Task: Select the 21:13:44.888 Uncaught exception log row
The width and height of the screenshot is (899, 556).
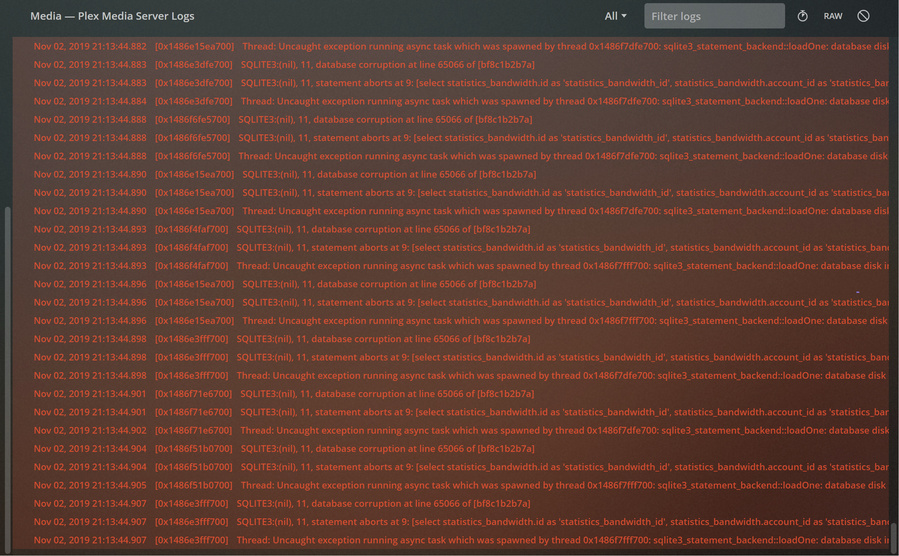Action: point(451,156)
